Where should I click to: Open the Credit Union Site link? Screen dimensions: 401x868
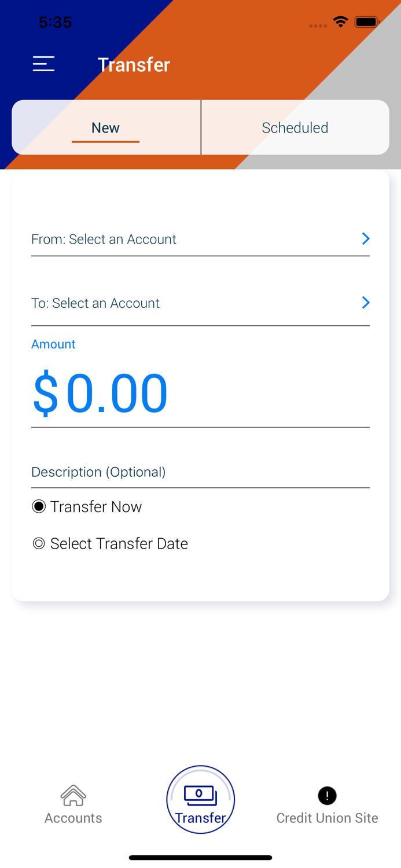[327, 818]
